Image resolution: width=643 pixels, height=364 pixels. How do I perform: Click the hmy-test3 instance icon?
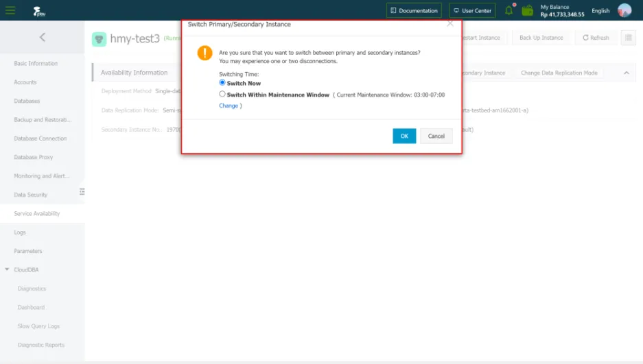pos(99,39)
